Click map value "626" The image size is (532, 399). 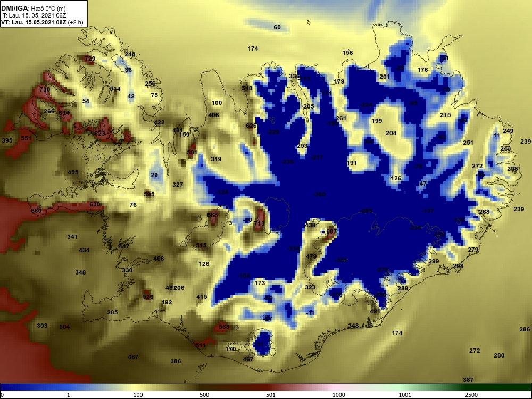pyautogui.click(x=251, y=126)
